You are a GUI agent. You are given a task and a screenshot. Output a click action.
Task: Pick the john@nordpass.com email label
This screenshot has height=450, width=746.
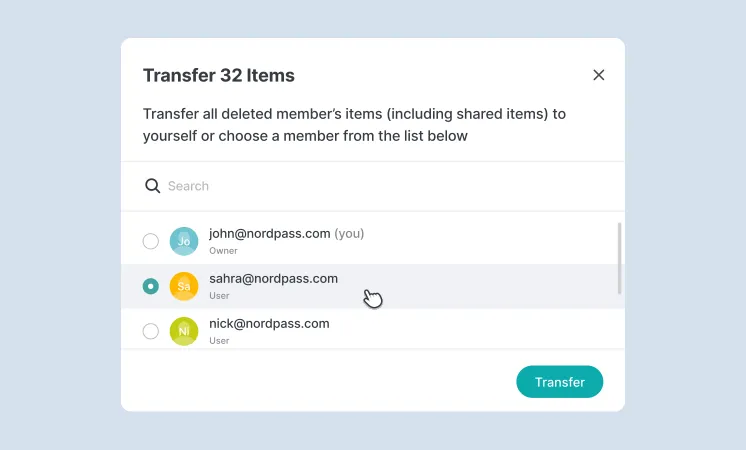pos(269,234)
